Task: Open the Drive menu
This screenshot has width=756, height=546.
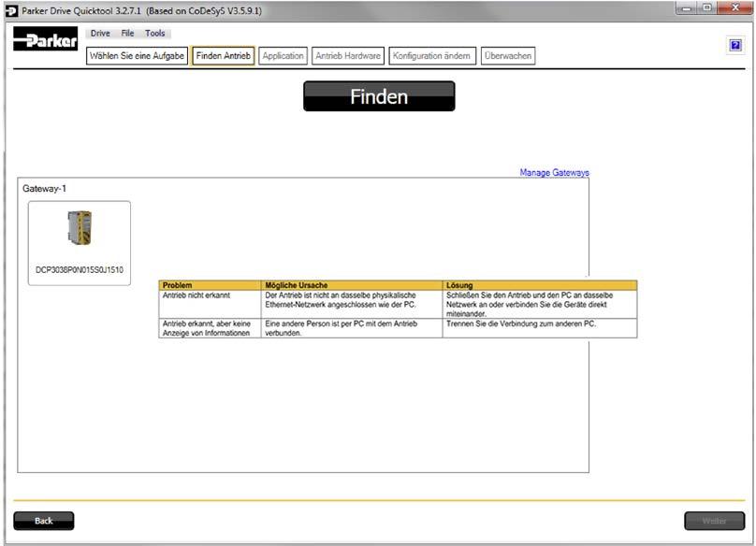Action: click(x=100, y=34)
